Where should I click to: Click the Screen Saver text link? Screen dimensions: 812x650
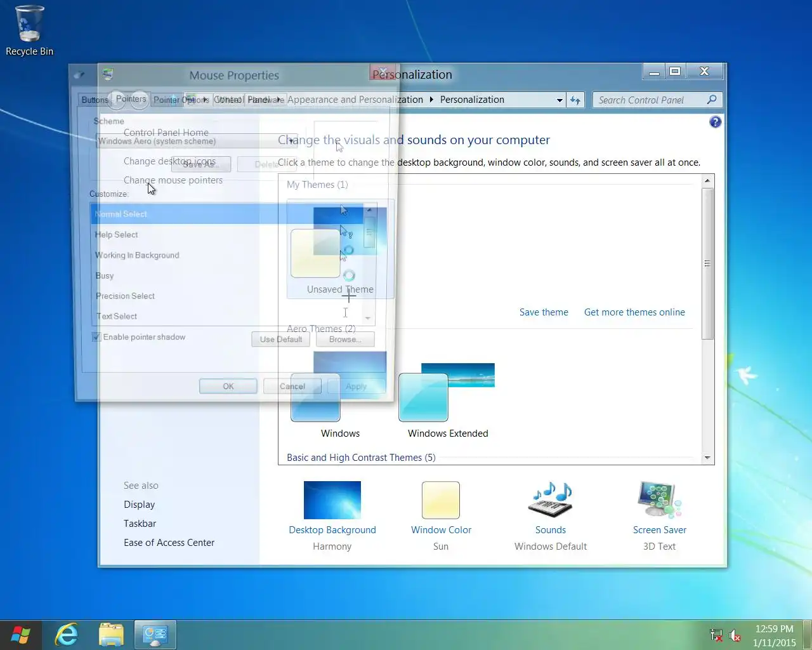click(660, 530)
